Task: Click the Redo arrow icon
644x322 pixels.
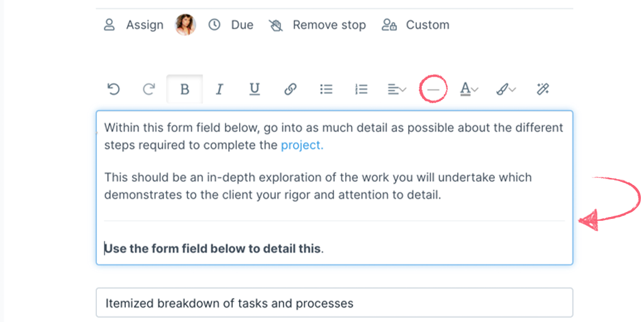Action: [149, 89]
